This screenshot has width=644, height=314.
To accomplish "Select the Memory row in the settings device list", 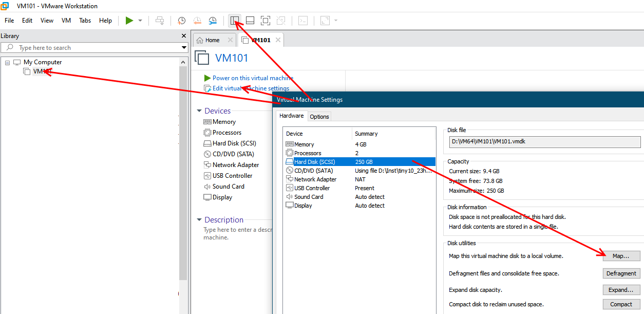I will pos(359,144).
